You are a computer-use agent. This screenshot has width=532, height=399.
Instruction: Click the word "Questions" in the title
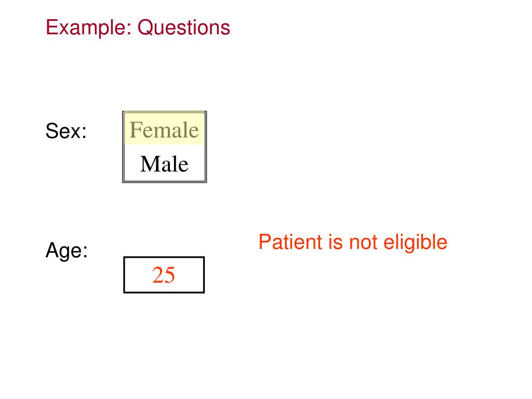(183, 27)
